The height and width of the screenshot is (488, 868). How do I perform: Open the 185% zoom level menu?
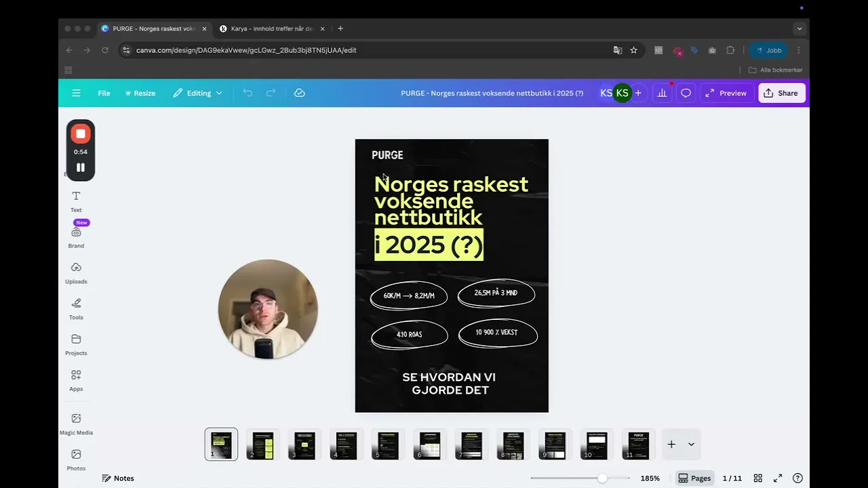click(650, 479)
